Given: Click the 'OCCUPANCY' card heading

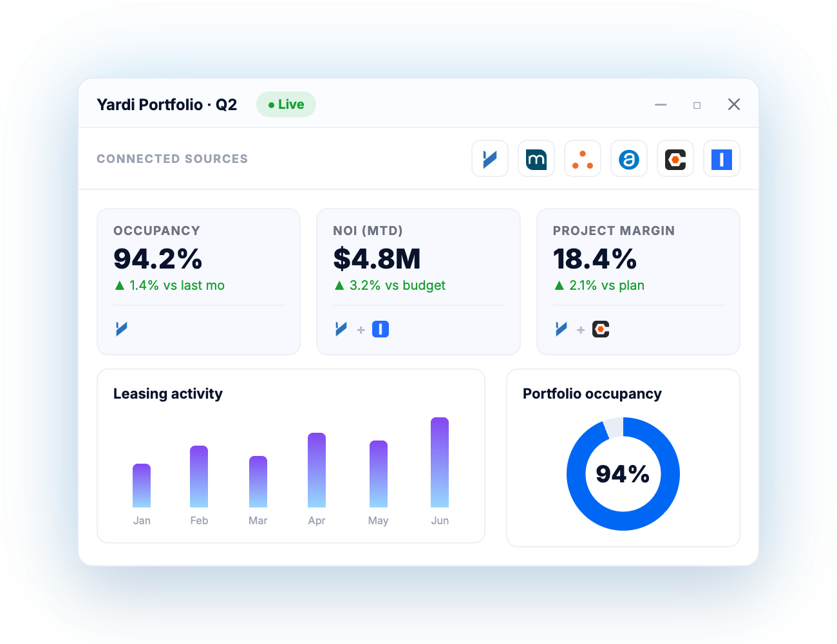Looking at the screenshot, I should 156,231.
